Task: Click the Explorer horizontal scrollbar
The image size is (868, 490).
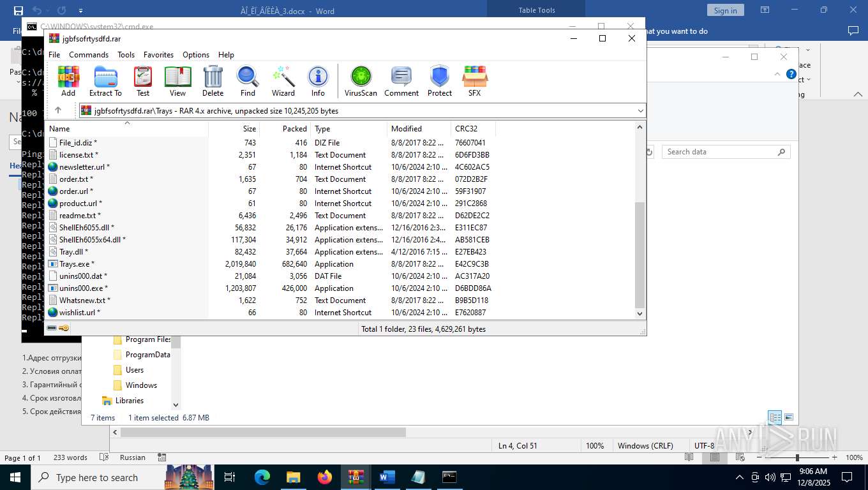Action: [x=263, y=432]
